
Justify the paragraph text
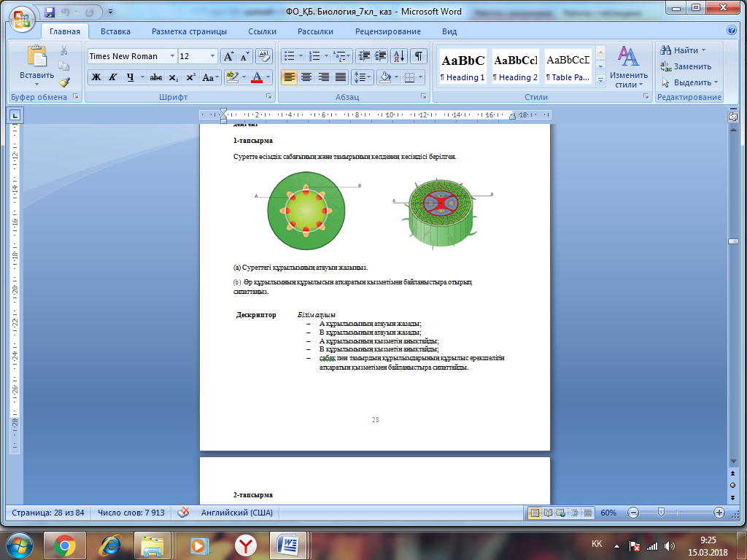[341, 77]
